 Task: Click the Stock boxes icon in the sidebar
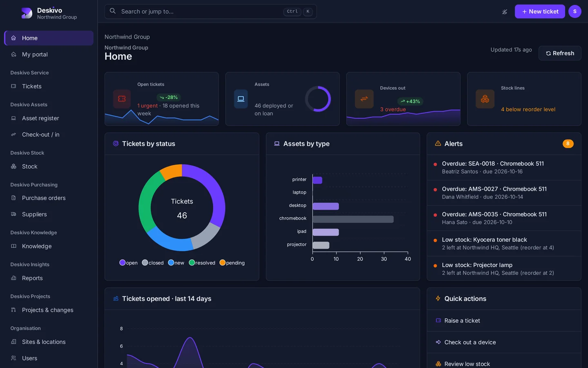13,166
